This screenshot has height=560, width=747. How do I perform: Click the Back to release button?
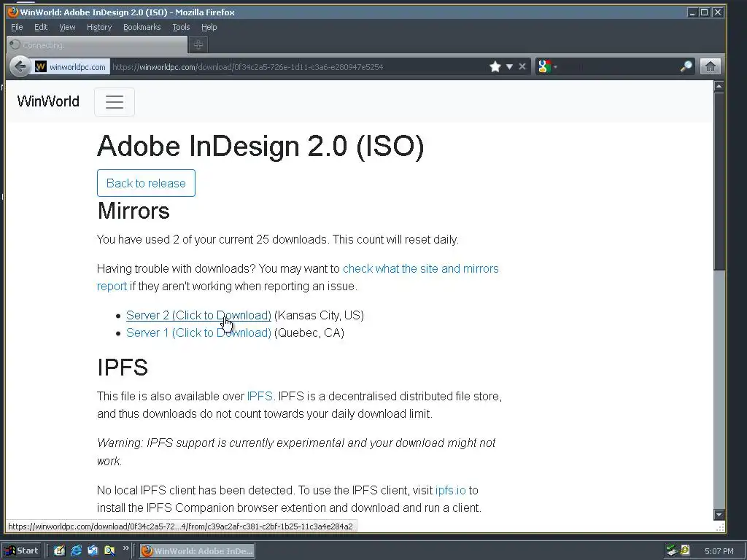[x=146, y=183]
